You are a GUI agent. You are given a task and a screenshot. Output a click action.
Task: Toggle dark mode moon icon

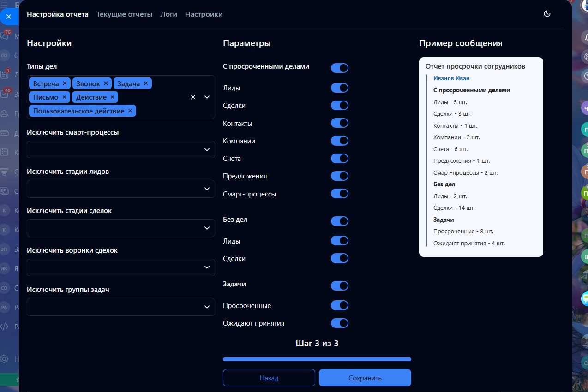point(547,14)
